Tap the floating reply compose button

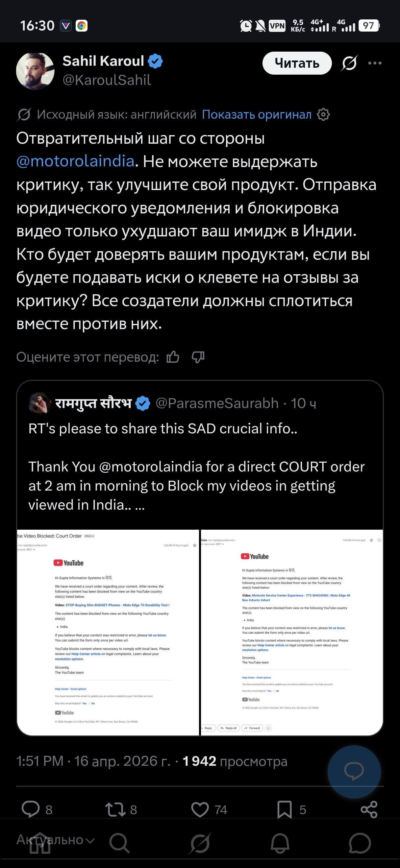[354, 771]
